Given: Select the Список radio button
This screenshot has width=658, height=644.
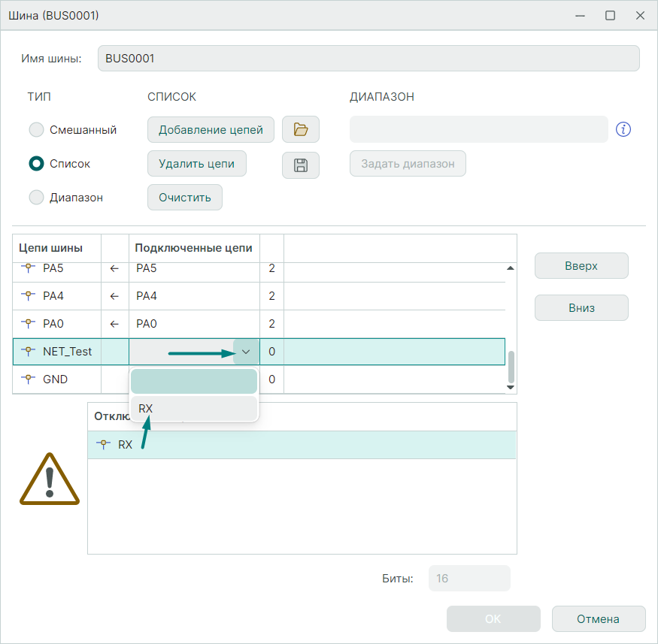Looking at the screenshot, I should [36, 164].
